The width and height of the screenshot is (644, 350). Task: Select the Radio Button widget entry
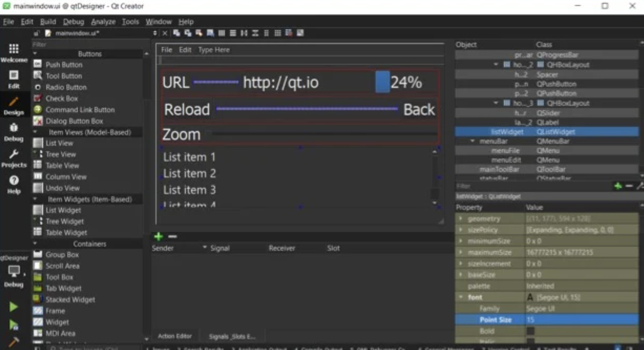66,87
